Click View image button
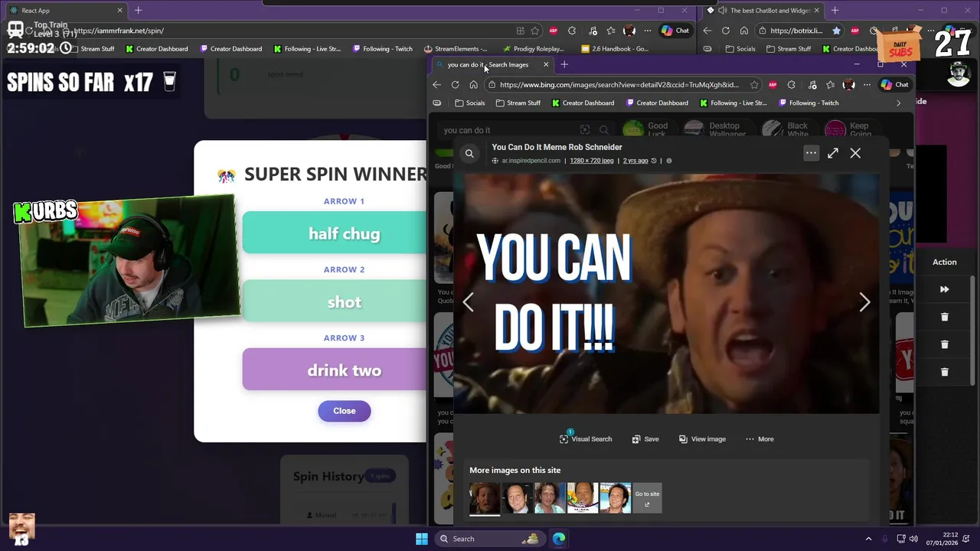The width and height of the screenshot is (980, 551). (x=702, y=439)
